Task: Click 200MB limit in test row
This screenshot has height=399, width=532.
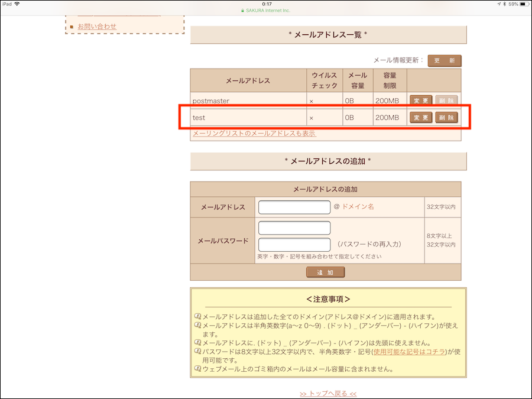Action: tap(387, 118)
